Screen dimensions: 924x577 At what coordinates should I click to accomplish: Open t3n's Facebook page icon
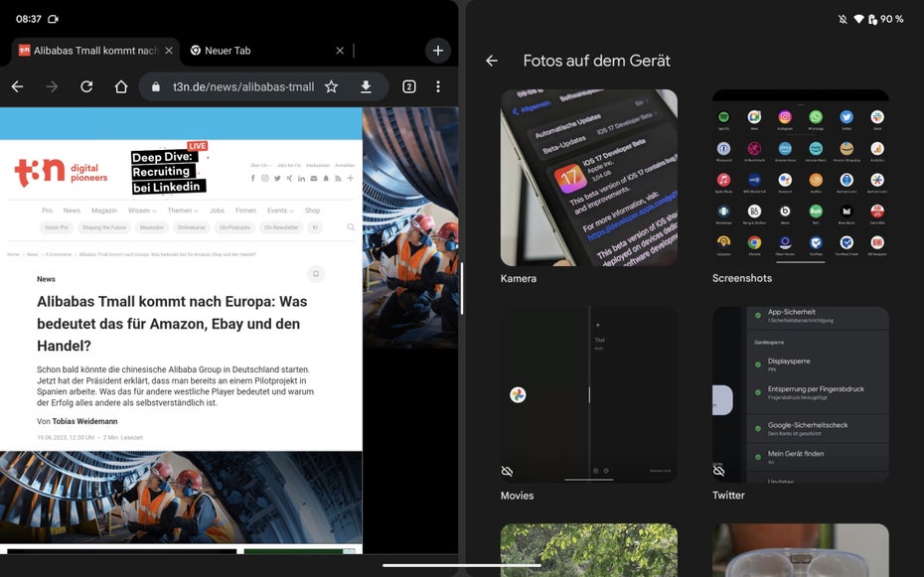252,178
